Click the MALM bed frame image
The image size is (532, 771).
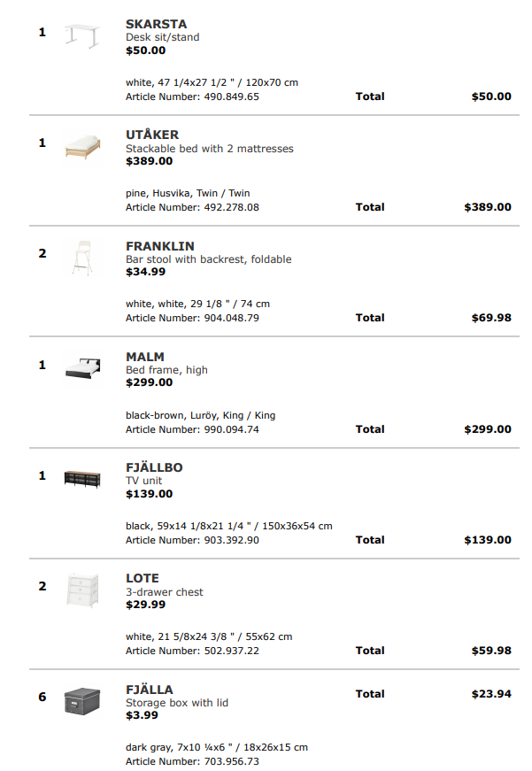point(82,368)
